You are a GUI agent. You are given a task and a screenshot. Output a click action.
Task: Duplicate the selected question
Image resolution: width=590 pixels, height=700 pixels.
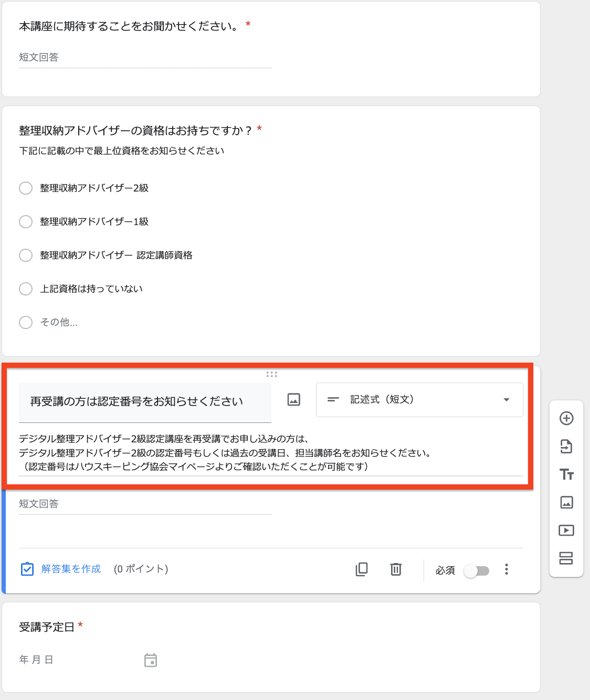click(362, 569)
